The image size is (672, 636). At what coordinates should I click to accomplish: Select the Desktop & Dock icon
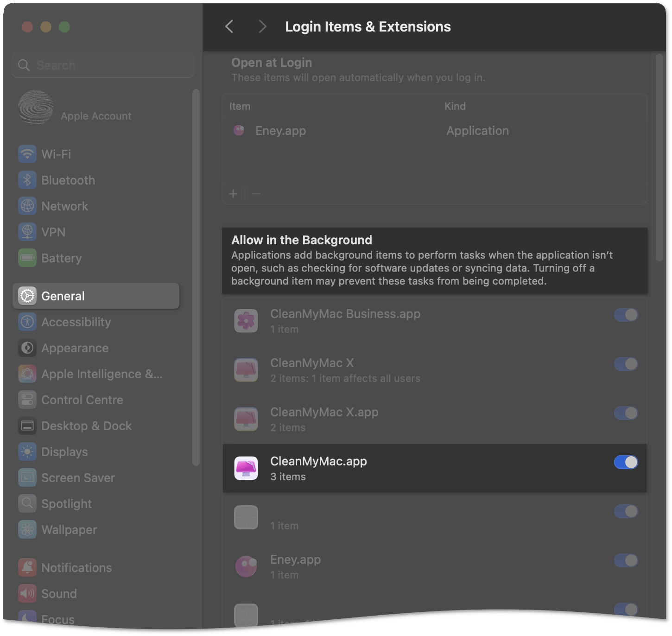click(x=27, y=426)
